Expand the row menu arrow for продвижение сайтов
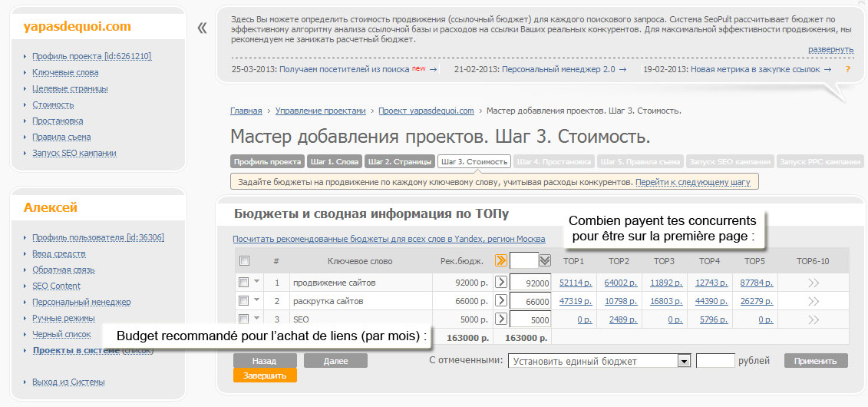Image resolution: width=868 pixels, height=407 pixels. point(257,281)
